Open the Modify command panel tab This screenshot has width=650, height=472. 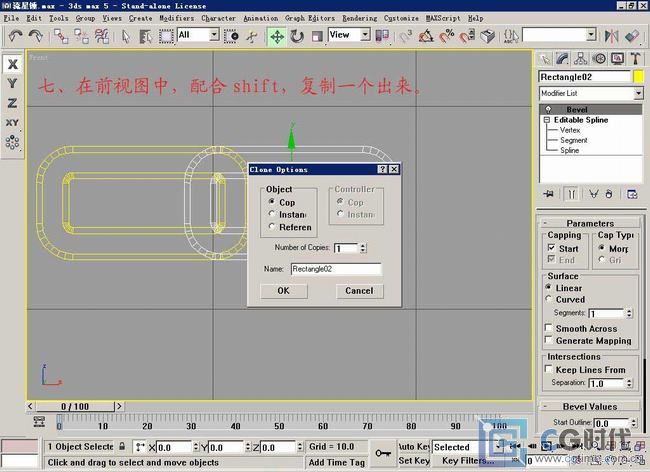point(562,59)
